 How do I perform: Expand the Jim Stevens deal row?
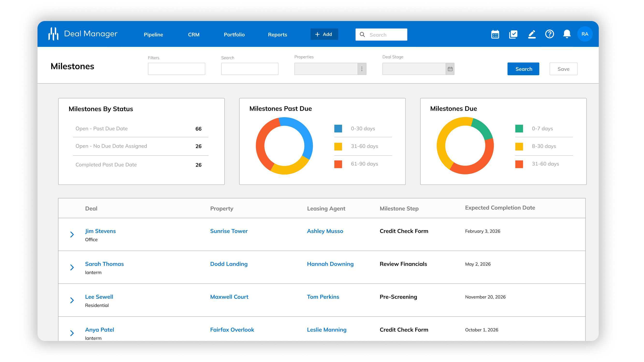(x=72, y=234)
